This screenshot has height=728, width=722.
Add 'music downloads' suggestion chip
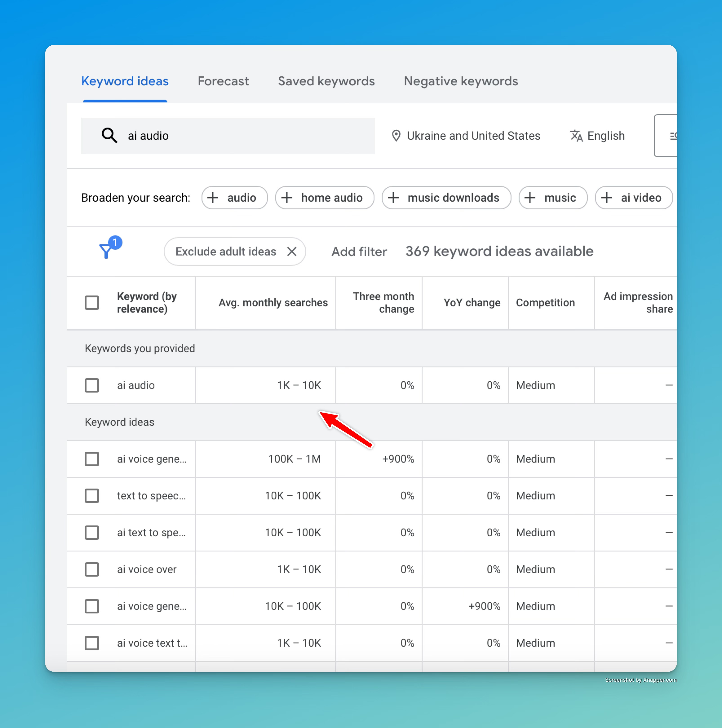click(x=446, y=198)
